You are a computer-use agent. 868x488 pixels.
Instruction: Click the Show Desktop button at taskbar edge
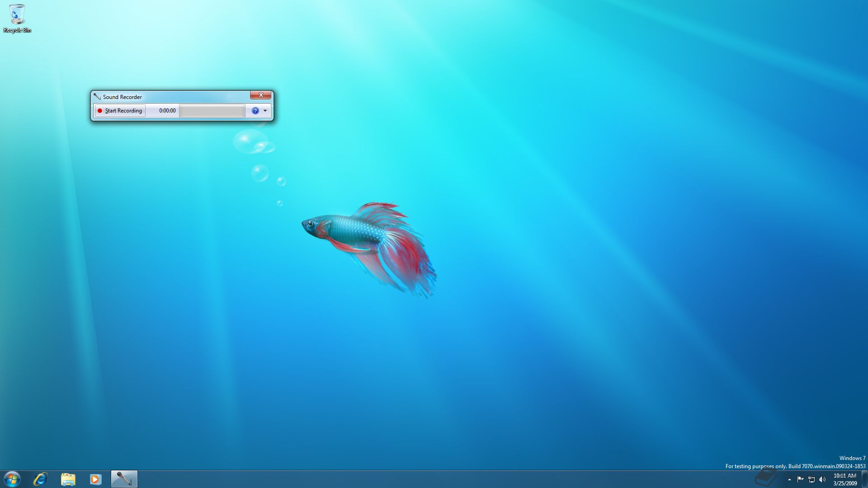864,479
